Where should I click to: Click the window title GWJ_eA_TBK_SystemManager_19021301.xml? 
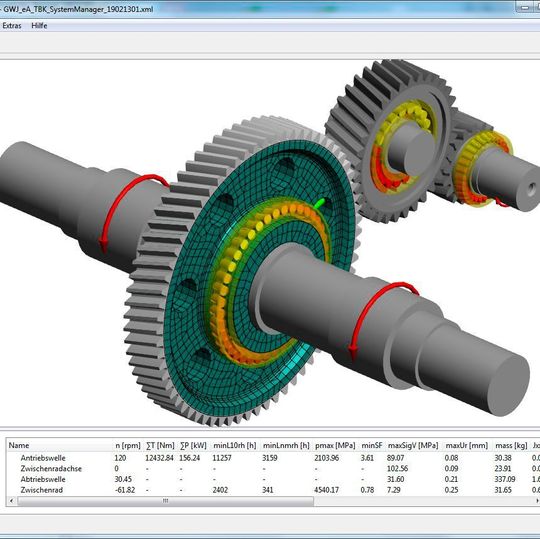(x=78, y=9)
